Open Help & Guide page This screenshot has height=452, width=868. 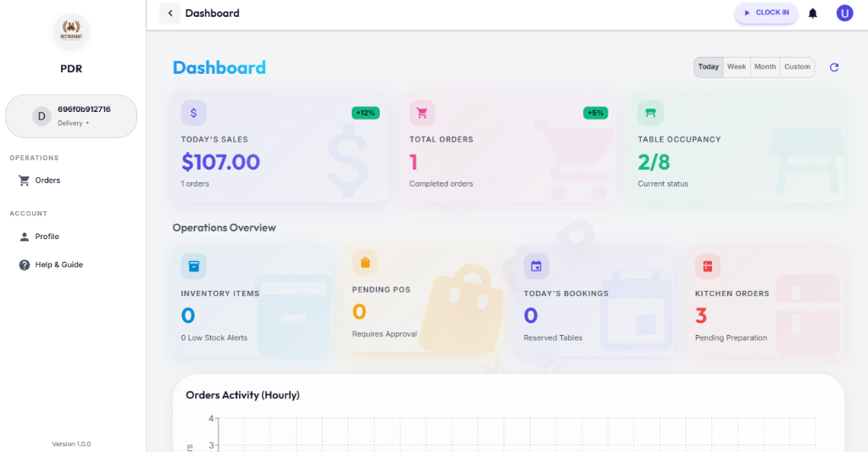[x=58, y=265]
